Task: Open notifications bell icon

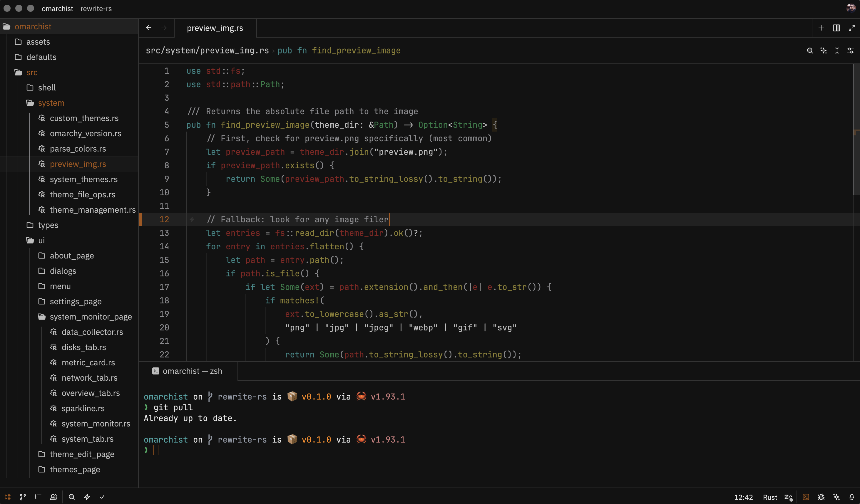Action: point(852,497)
